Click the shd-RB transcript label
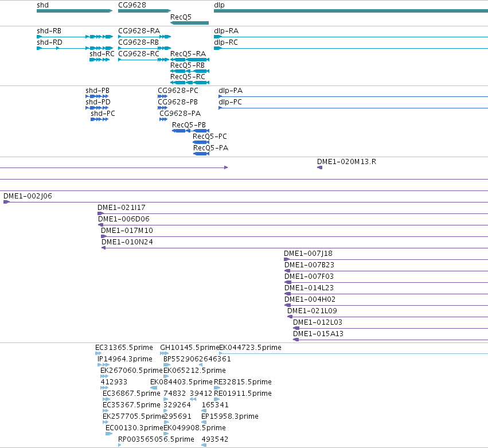 49,31
